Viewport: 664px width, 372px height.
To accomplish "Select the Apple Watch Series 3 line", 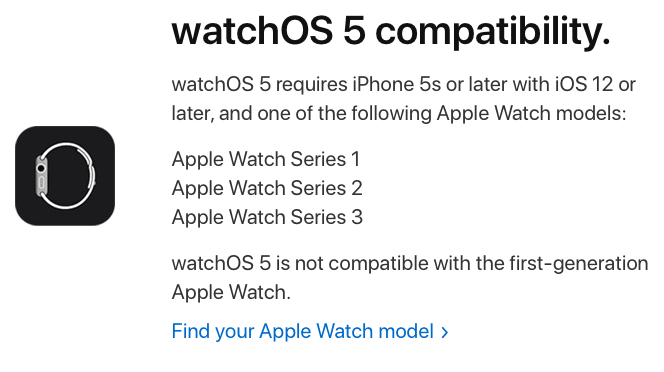I will click(267, 217).
